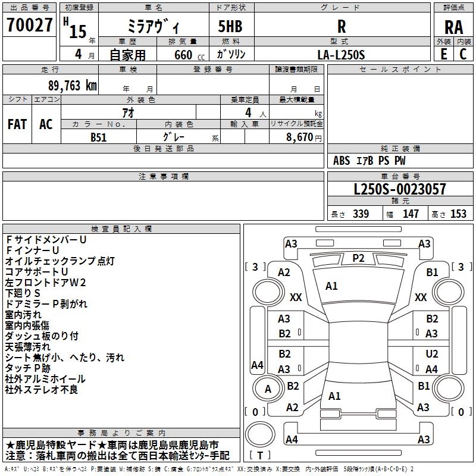Select the length value 339
This screenshot has width=476, height=476.
(361, 214)
